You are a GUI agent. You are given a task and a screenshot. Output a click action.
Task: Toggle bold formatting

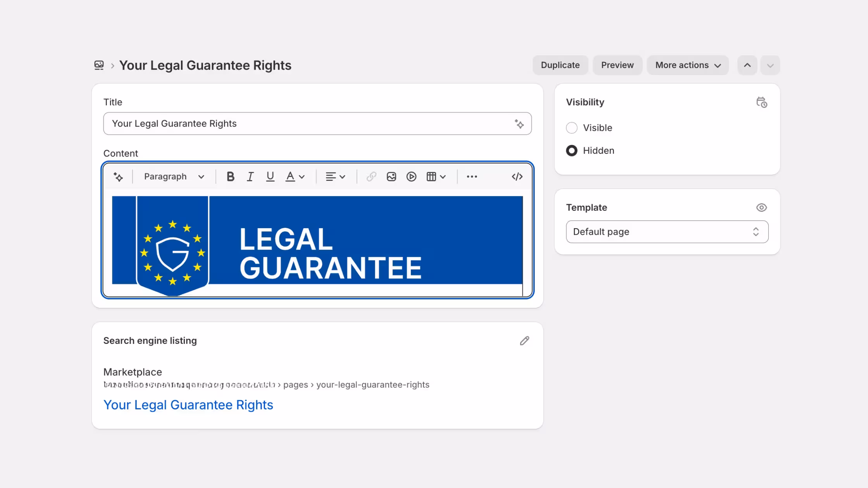(x=231, y=177)
